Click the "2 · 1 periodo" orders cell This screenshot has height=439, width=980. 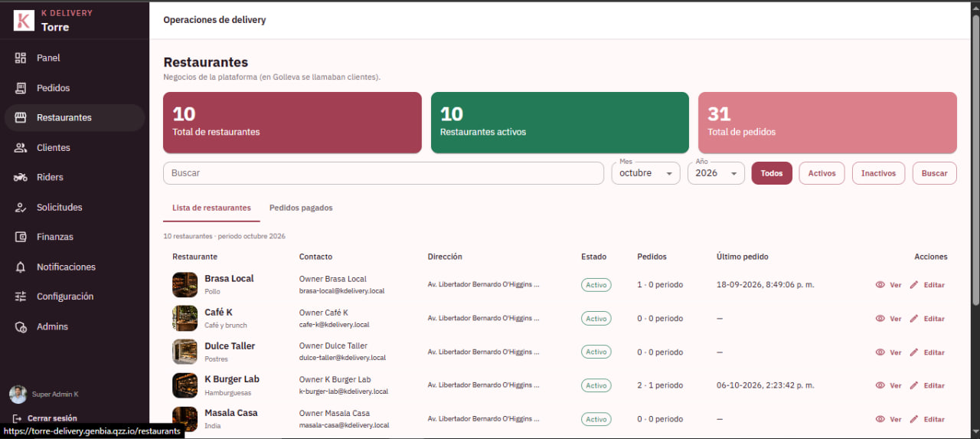coord(660,385)
